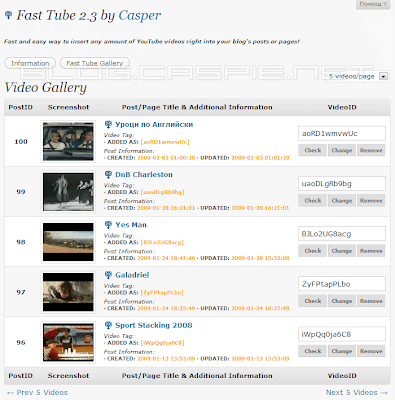Screen dimensions: 395x400
Task: Click the orange tag [iWpQq0ja6C8]
Action: [x=163, y=343]
